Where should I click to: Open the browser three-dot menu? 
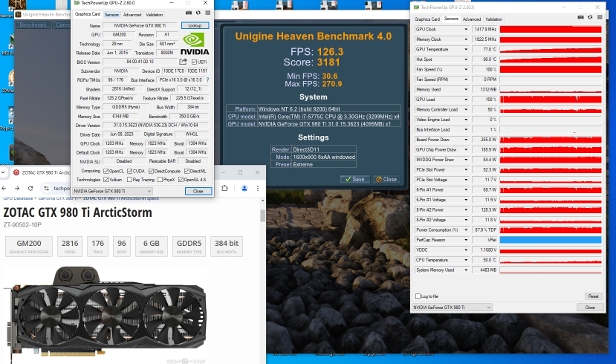point(258,188)
